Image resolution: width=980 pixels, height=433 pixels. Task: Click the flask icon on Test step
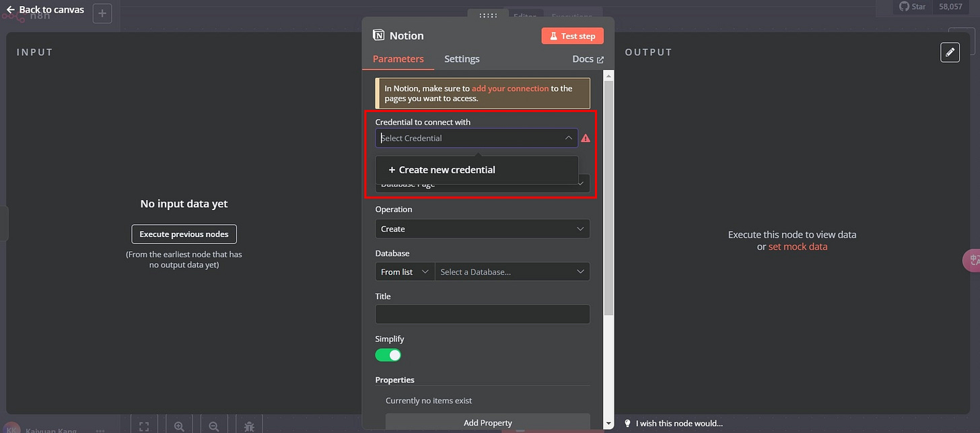(x=552, y=36)
